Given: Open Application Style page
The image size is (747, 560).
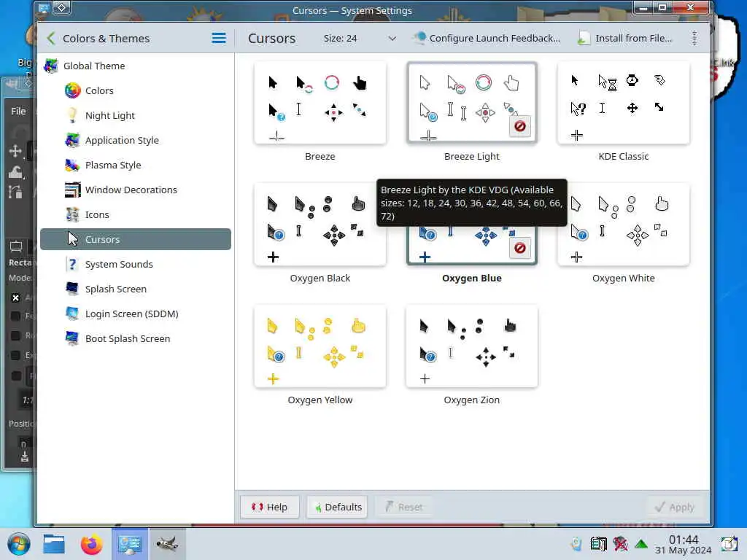Looking at the screenshot, I should pos(135,140).
